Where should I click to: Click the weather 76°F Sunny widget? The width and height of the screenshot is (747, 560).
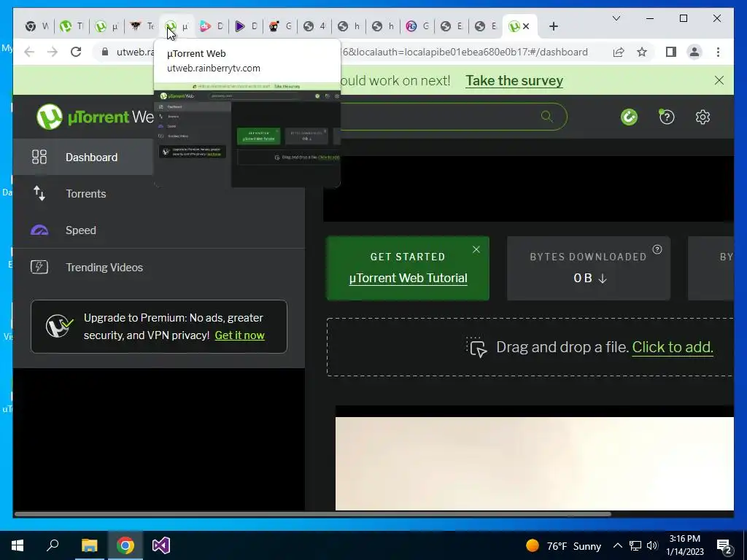[564, 545]
